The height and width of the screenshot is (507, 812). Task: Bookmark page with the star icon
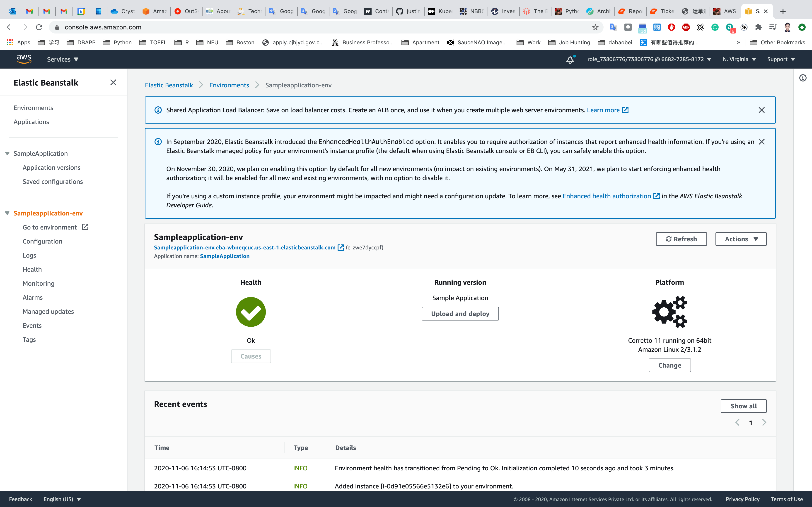[x=595, y=27]
